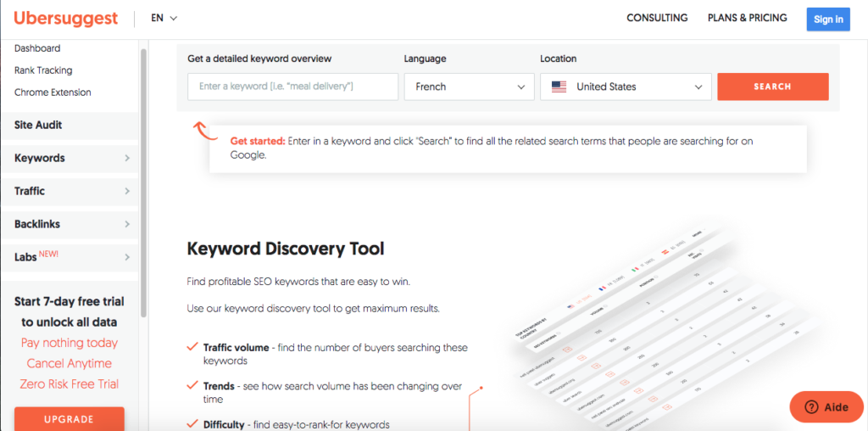Open Chrome Extension sidebar link
Viewport: 868px width, 431px height.
coord(53,92)
